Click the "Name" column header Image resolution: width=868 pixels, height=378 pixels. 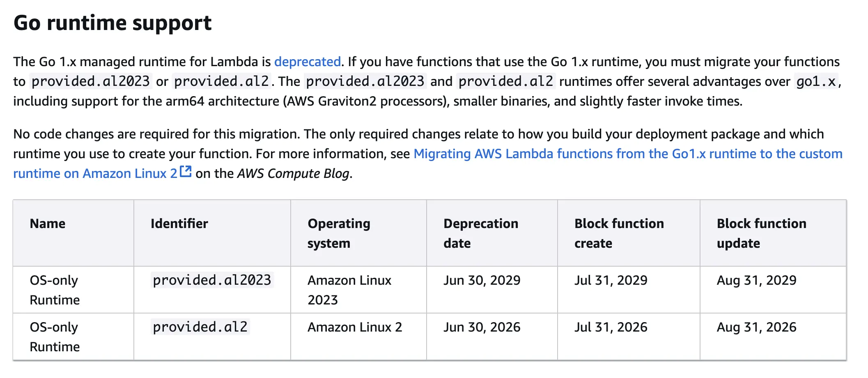pyautogui.click(x=48, y=224)
